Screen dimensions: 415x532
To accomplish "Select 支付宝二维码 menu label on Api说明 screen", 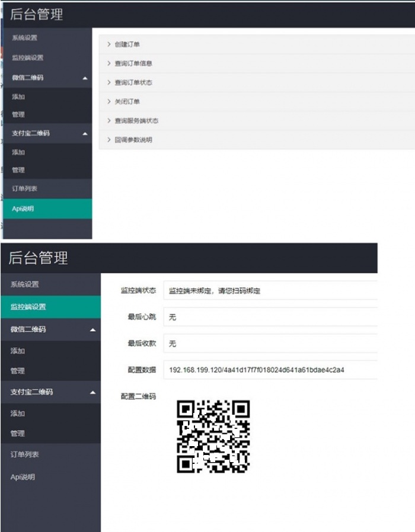I will pyautogui.click(x=31, y=133).
